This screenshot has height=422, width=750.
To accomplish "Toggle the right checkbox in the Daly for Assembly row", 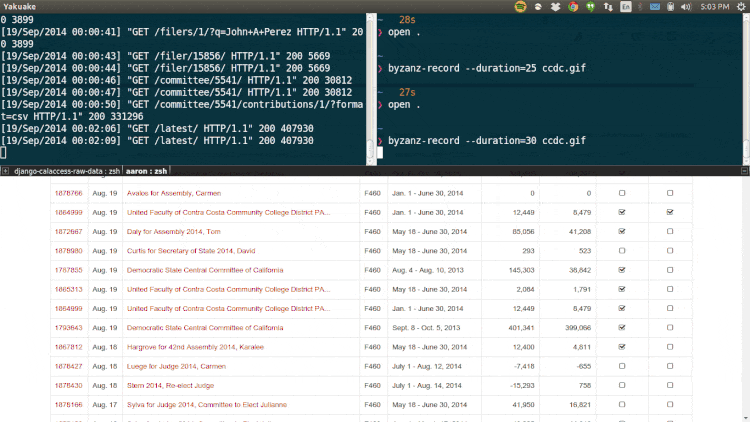I will (670, 231).
